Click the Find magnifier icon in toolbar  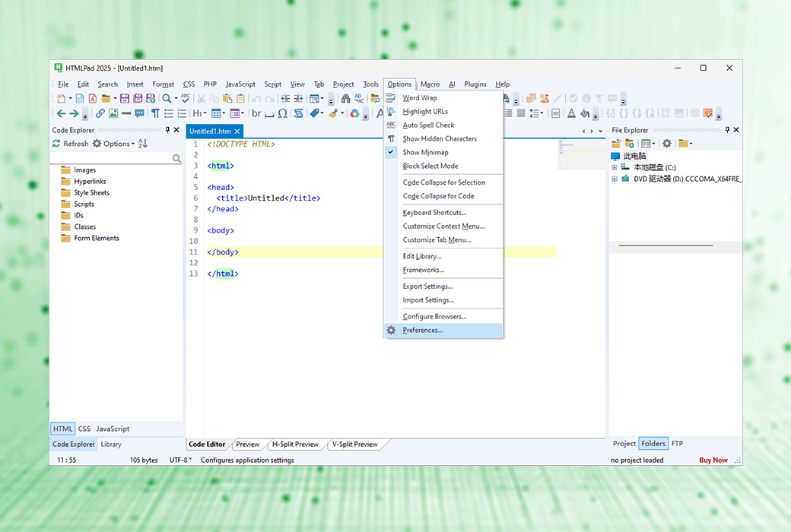[x=166, y=98]
